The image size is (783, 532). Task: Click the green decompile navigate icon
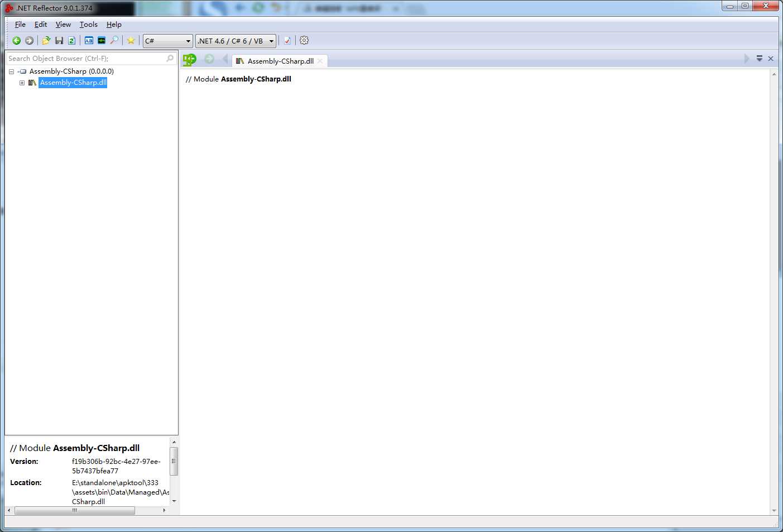tap(190, 60)
